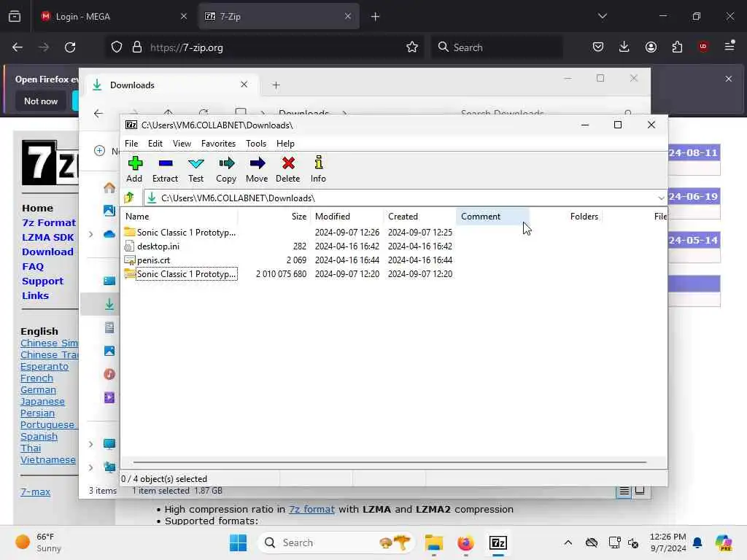The height and width of the screenshot is (560, 747).
Task: Click the Firefox Search box
Action: tap(497, 47)
